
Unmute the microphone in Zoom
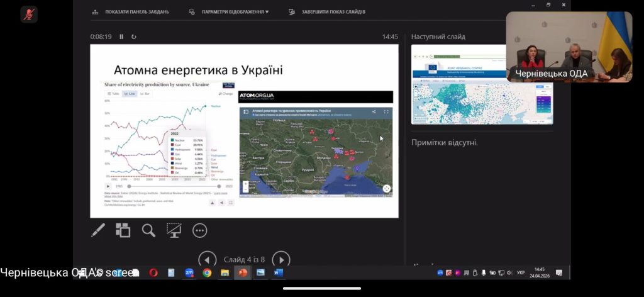tap(29, 14)
